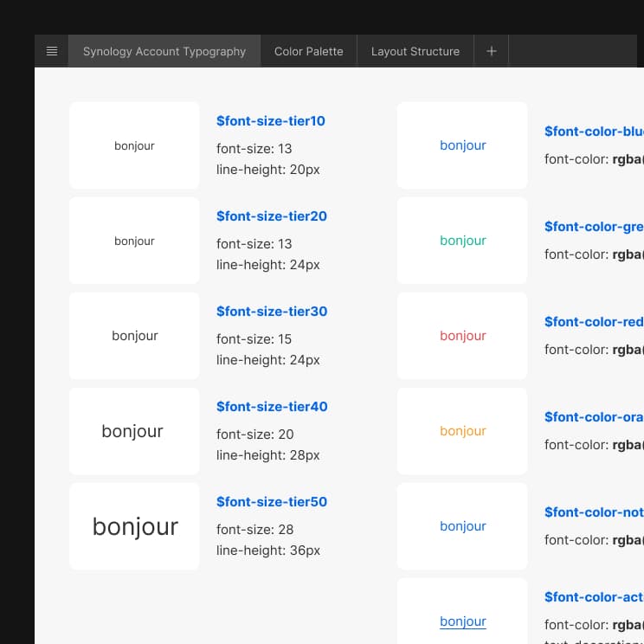644x644 pixels.
Task: Click the $font-color-not... heading
Action: coord(594,512)
